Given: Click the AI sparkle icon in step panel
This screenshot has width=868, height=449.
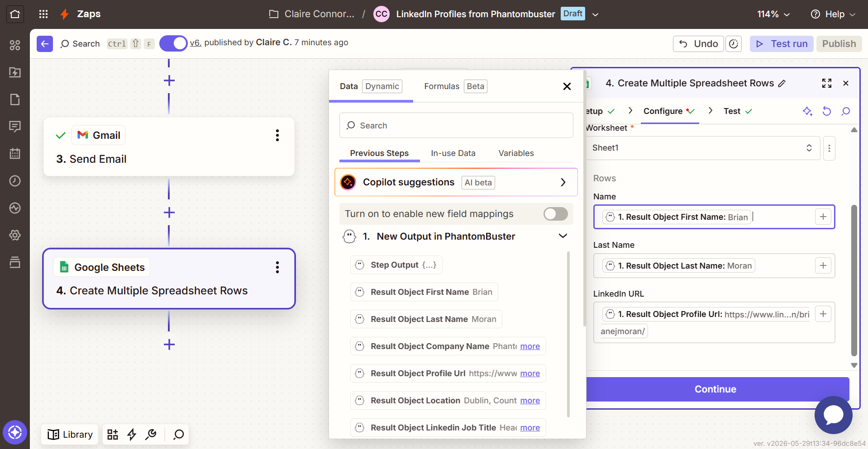Looking at the screenshot, I should point(807,111).
